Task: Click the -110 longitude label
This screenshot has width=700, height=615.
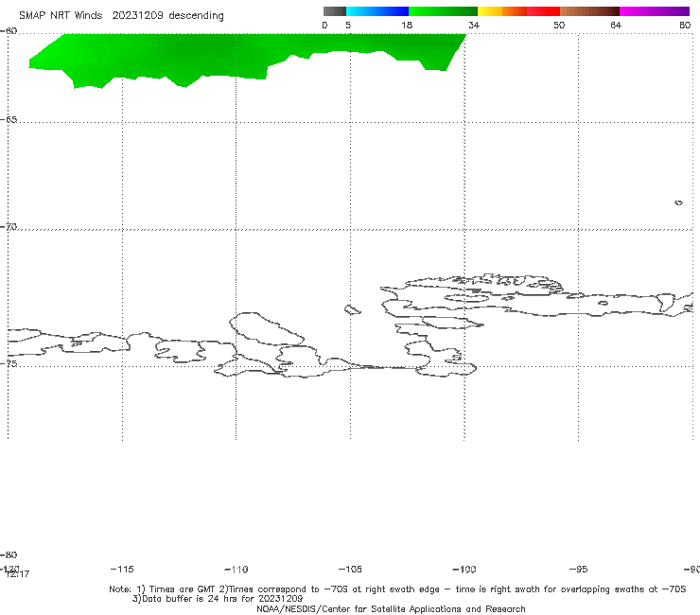Action: pyautogui.click(x=236, y=569)
